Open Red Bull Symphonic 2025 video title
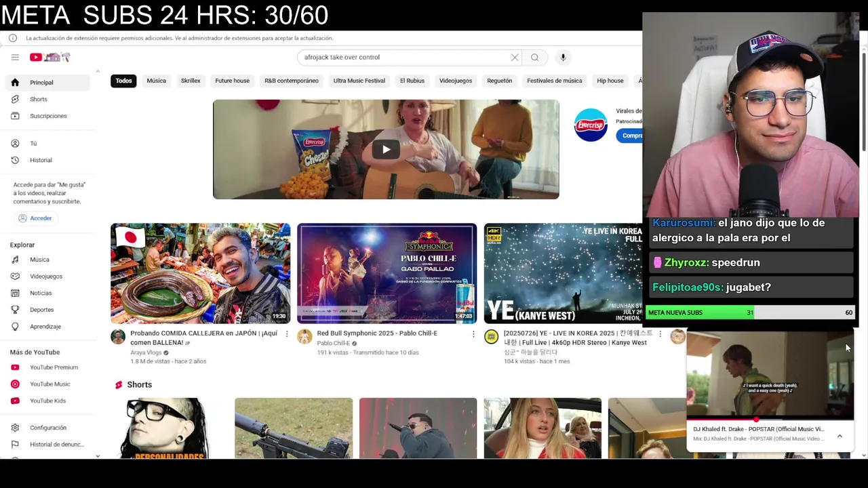Image resolution: width=868 pixels, height=488 pixels. click(x=377, y=333)
